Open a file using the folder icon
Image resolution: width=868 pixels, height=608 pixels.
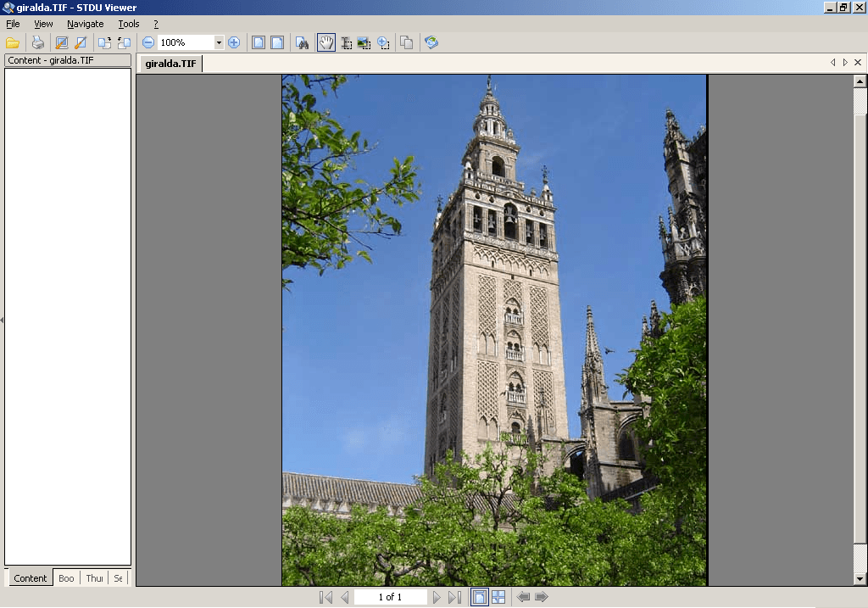[13, 42]
